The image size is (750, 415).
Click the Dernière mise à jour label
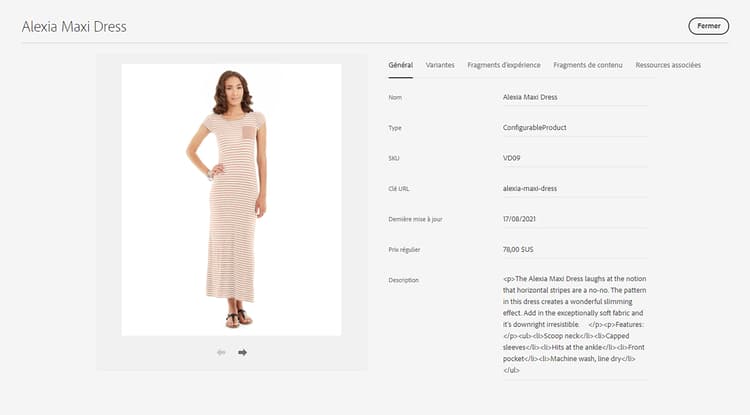pos(415,219)
